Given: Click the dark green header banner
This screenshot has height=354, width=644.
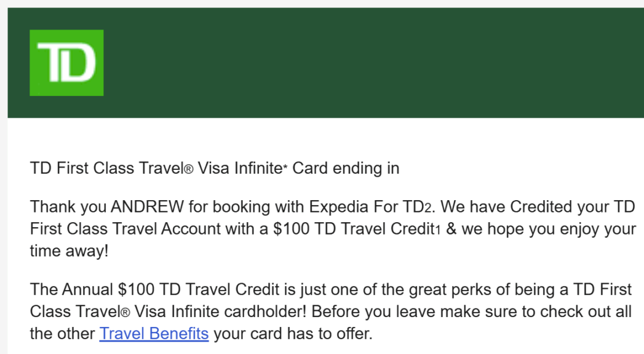Looking at the screenshot, I should [x=369, y=62].
